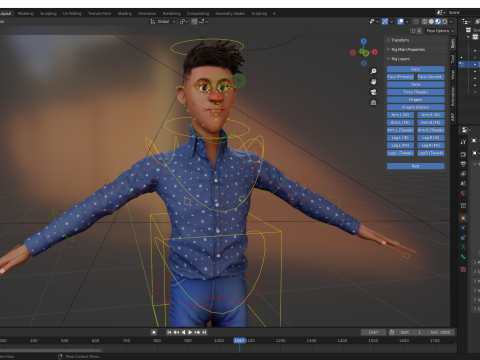Viewport: 480px width, 360px height.
Task: Open the vertical Item sidebar tab
Action: coord(453,43)
